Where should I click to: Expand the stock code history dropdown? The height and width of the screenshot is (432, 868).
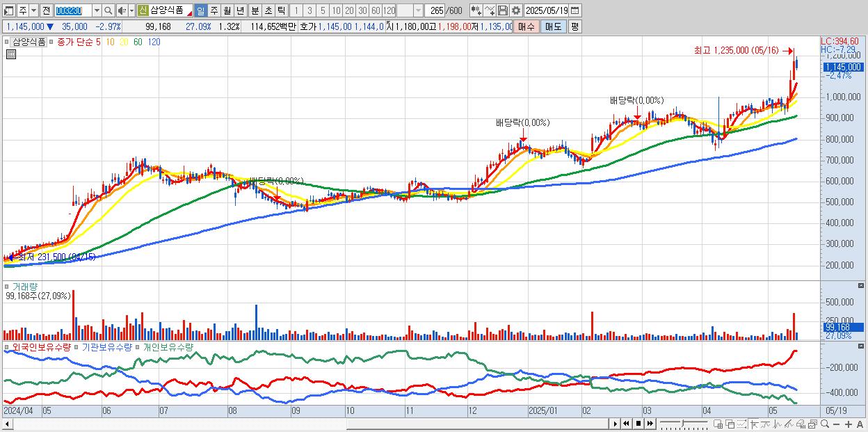pos(97,10)
